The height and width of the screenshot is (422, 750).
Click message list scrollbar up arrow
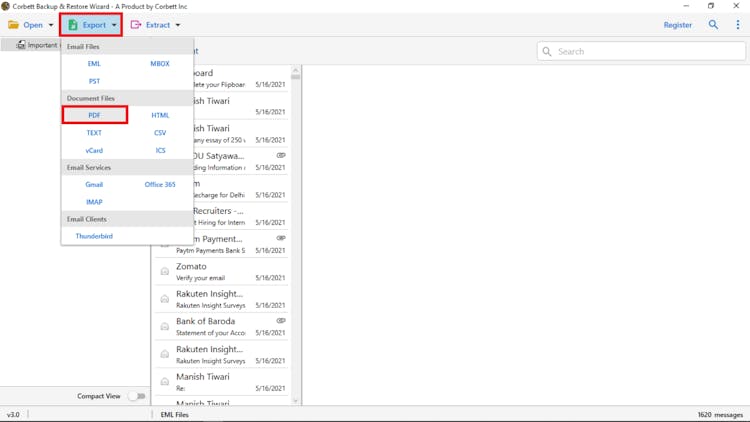(x=296, y=70)
